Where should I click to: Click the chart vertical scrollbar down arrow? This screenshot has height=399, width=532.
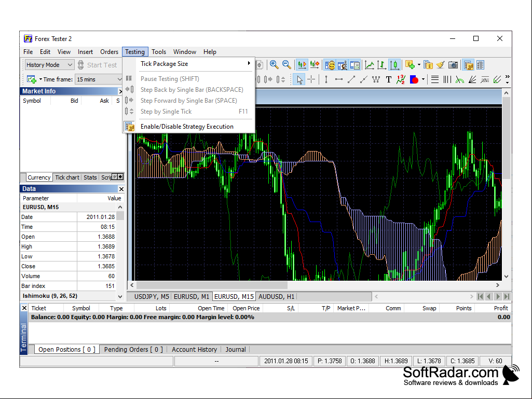coord(506,277)
